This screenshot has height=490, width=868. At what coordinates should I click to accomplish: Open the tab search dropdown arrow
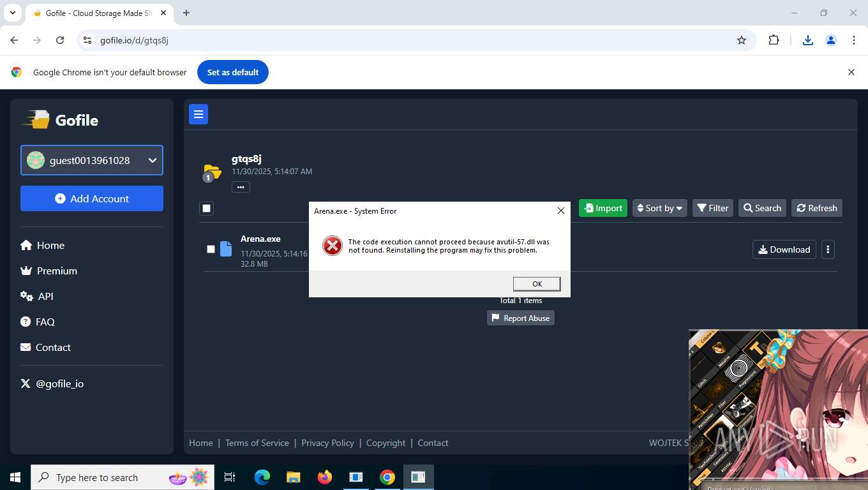tap(12, 13)
